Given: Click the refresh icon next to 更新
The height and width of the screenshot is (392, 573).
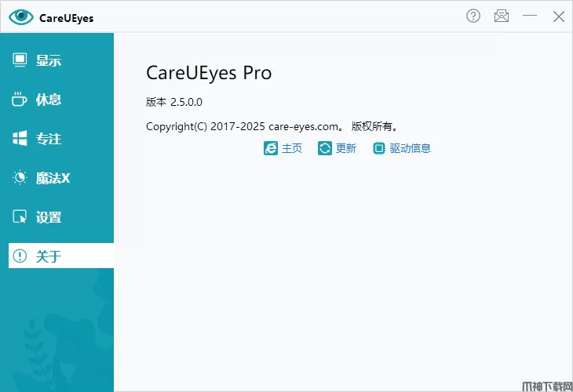Looking at the screenshot, I should click(324, 148).
